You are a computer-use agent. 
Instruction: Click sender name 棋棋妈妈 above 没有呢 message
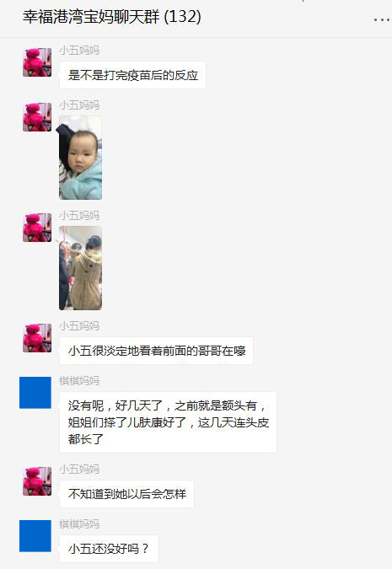coord(79,381)
